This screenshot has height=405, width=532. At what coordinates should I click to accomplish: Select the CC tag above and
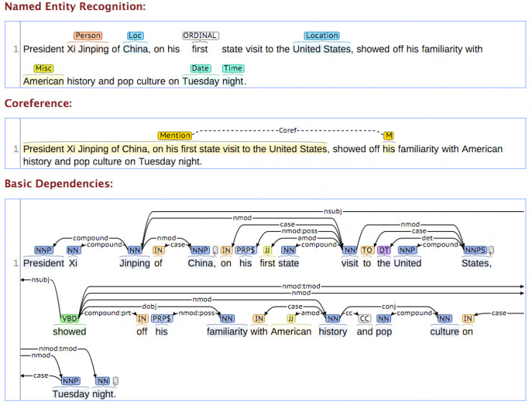(x=364, y=318)
